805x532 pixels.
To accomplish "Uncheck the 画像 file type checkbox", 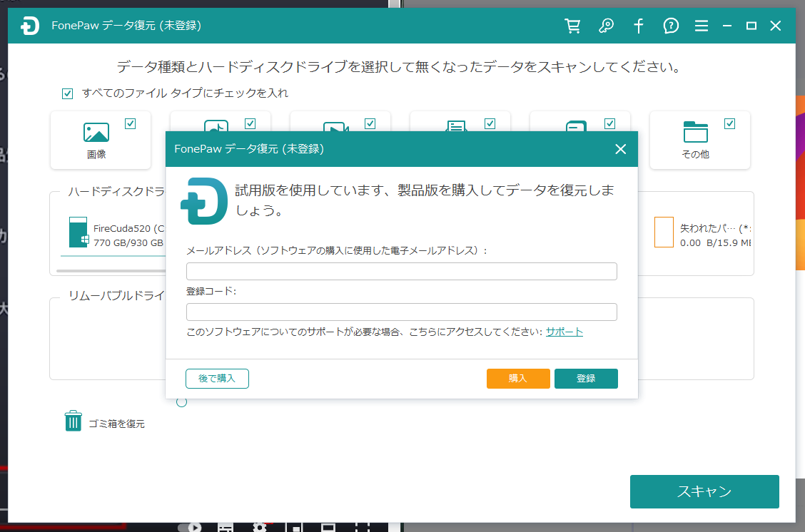I will (131, 123).
